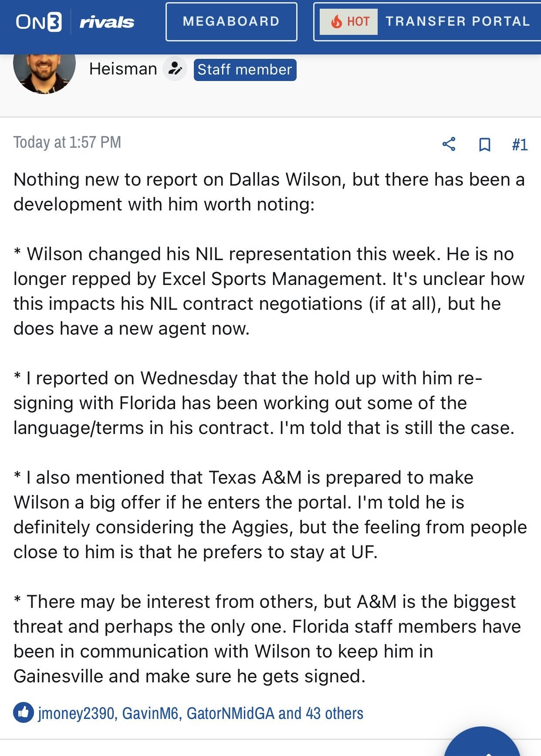Screen dimensions: 541x756
Task: Open jmoney2390's profile
Action: (x=77, y=713)
